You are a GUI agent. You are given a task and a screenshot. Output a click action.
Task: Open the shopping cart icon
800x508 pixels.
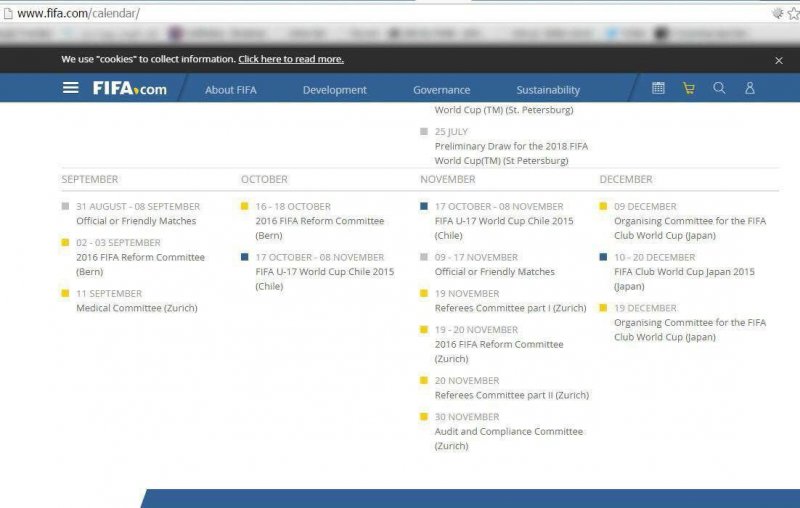tap(688, 88)
